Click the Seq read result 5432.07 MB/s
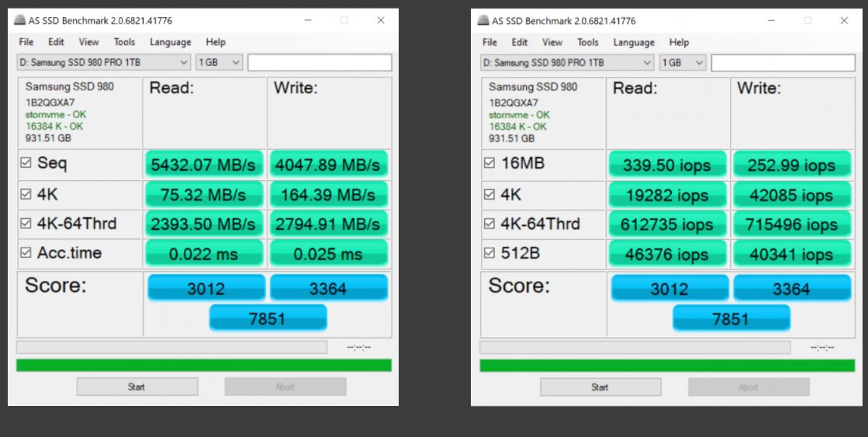 [204, 165]
